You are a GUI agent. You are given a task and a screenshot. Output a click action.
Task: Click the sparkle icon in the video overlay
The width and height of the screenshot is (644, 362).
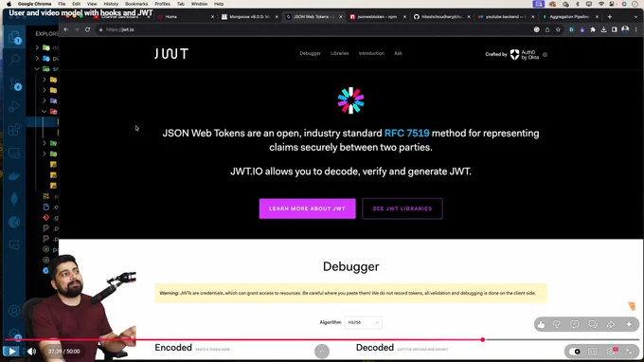pyautogui.click(x=629, y=325)
